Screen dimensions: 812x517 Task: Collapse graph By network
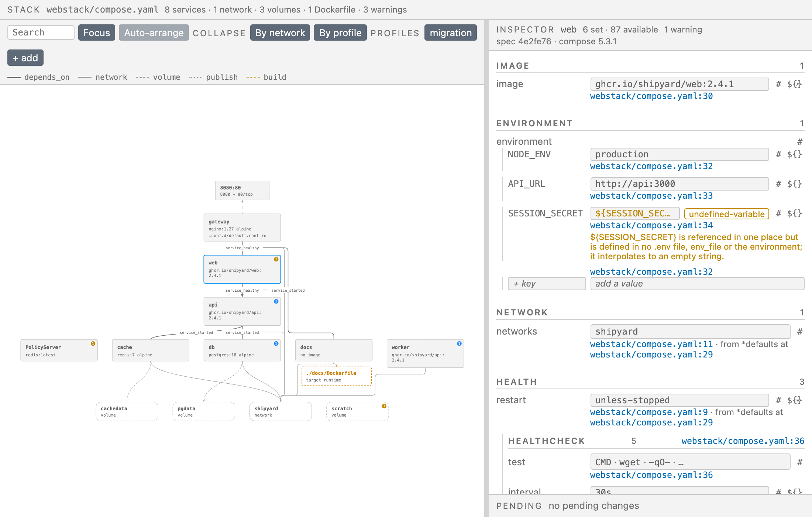(x=280, y=32)
